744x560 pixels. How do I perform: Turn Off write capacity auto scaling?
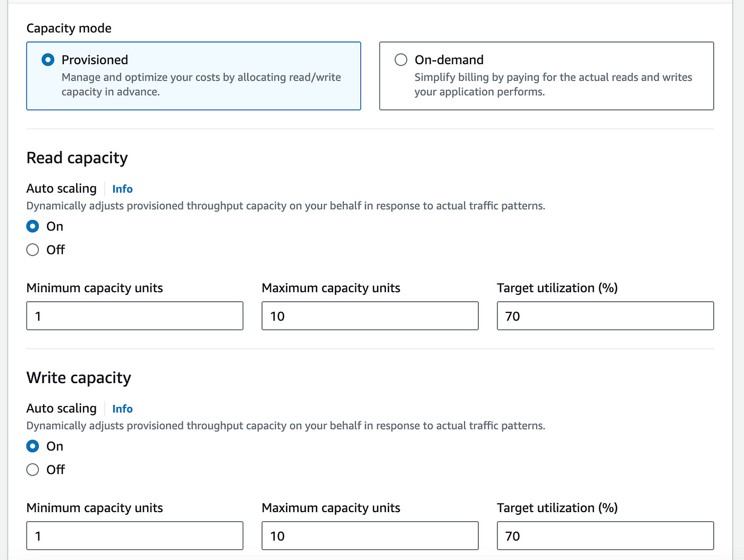33,470
